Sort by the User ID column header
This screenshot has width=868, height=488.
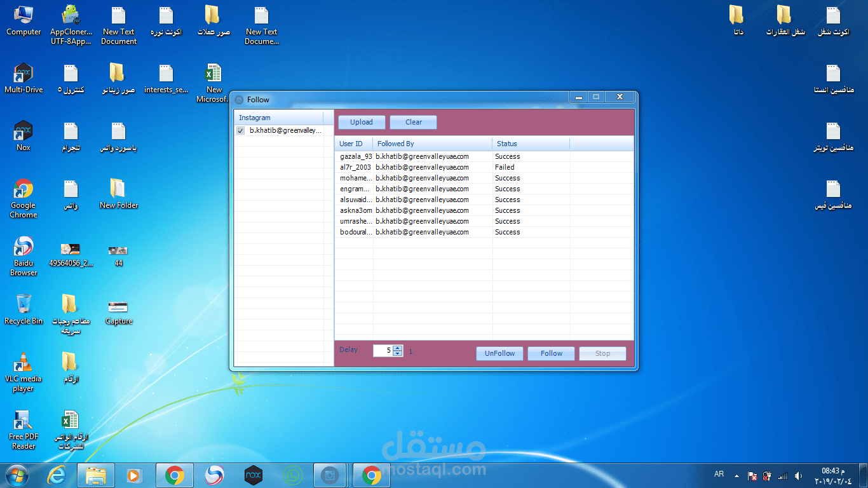(354, 144)
